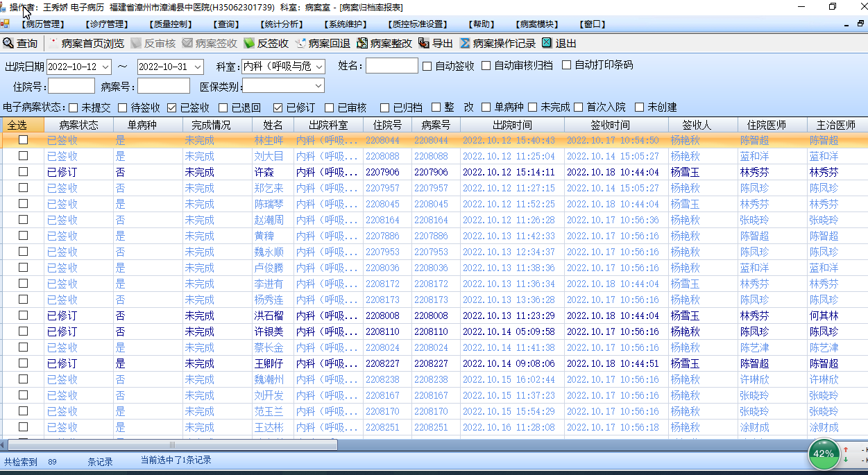The height and width of the screenshot is (475, 868).
Task: Check the 单病种 filter checkbox
Action: coord(485,107)
